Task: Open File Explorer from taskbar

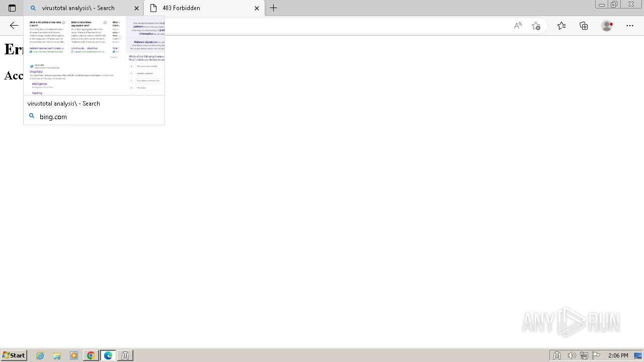Action: click(x=57, y=355)
